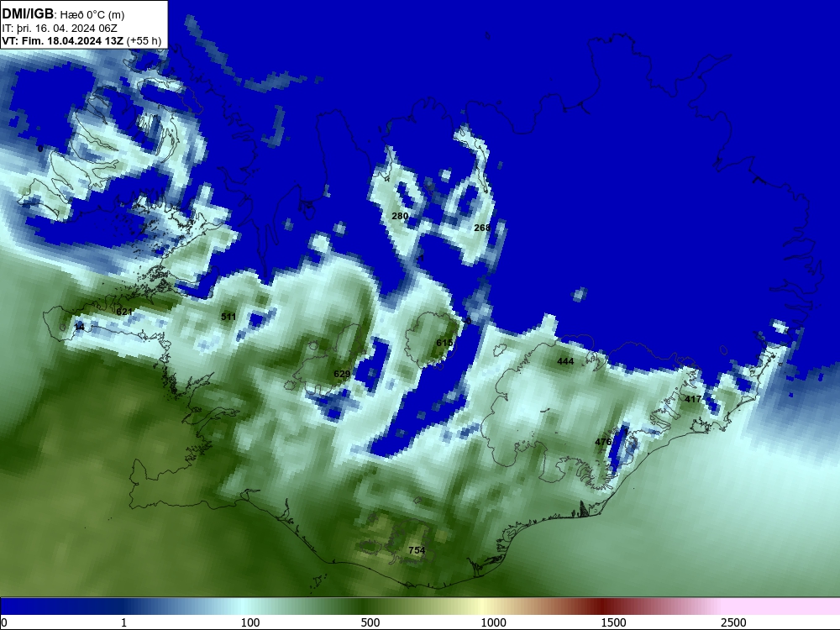840x630 pixels.
Task: Click the 476 height label
Action: [x=603, y=442]
